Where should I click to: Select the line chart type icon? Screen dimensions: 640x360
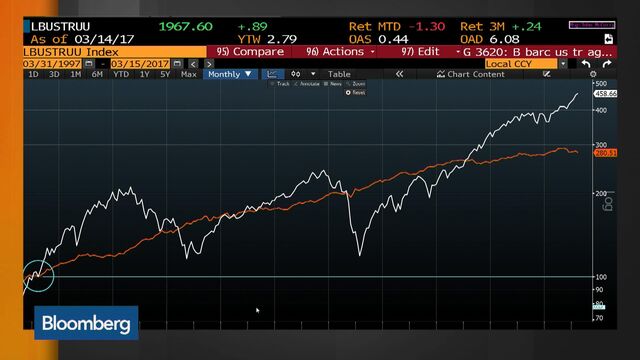[x=272, y=74]
